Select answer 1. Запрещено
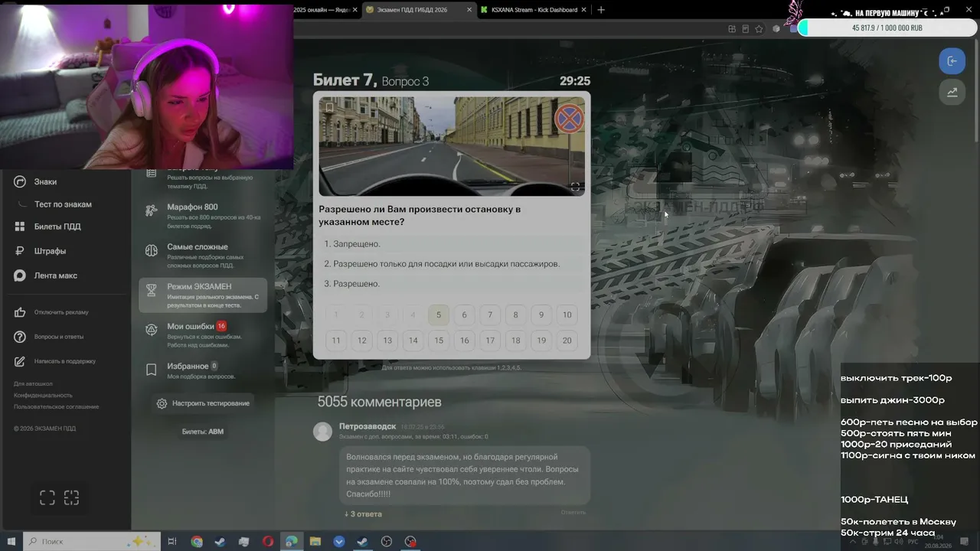Screen dimensions: 980x551 click(x=452, y=244)
